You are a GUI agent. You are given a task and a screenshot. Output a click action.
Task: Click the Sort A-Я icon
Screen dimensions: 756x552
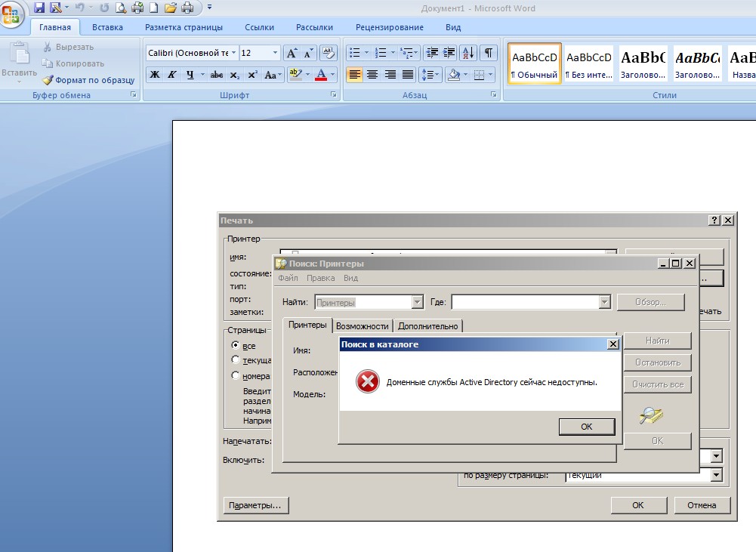click(469, 53)
